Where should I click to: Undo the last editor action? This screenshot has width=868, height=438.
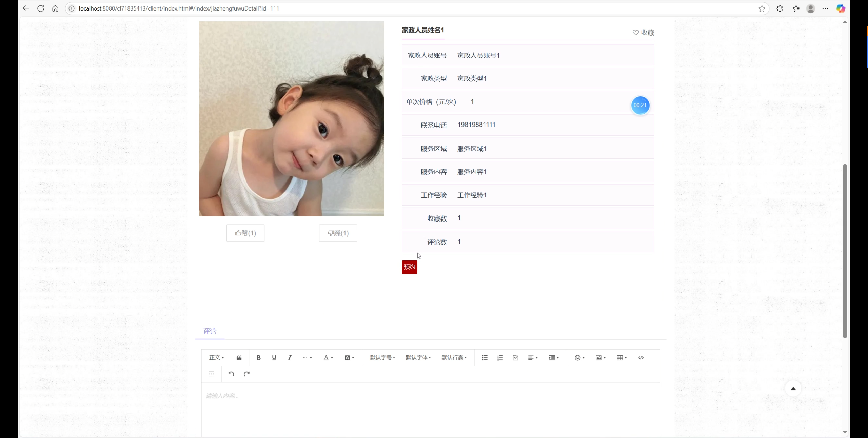(x=231, y=374)
